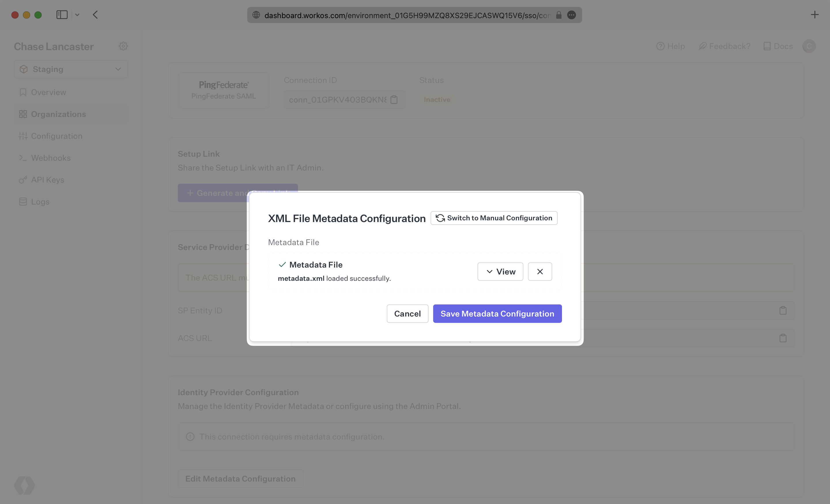Click the Feedback pencil icon
The height and width of the screenshot is (504, 830).
tap(703, 46)
